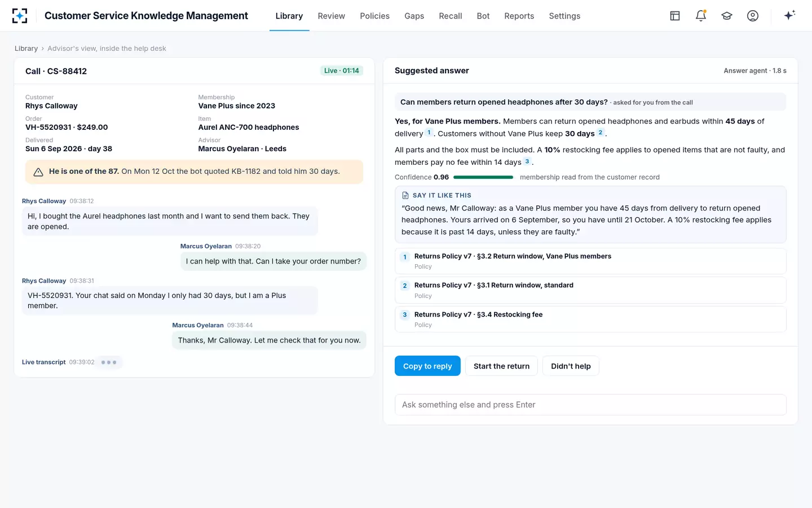812x508 pixels.
Task: Click citation marker 2 after 30 days
Action: pos(601,133)
